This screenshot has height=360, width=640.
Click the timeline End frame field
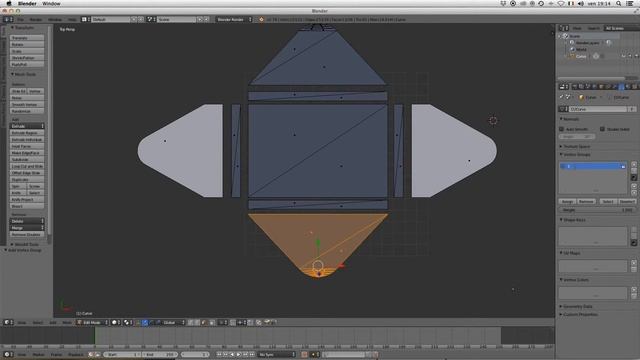point(160,354)
